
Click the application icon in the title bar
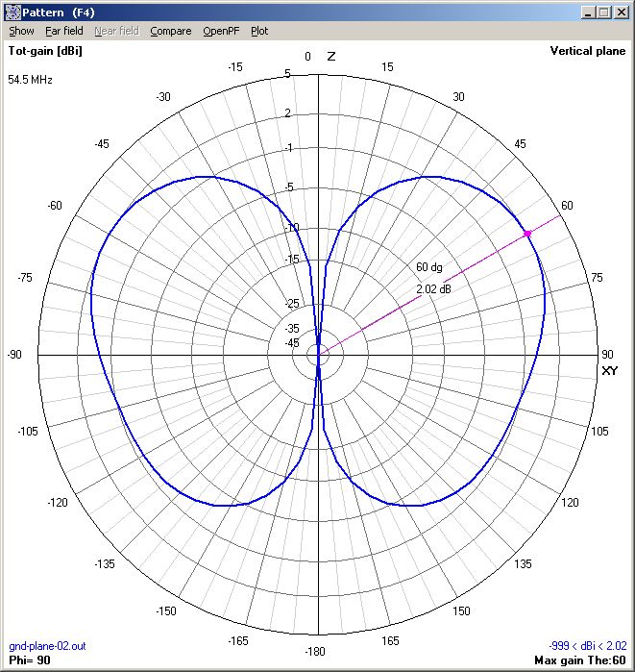pyautogui.click(x=13, y=12)
